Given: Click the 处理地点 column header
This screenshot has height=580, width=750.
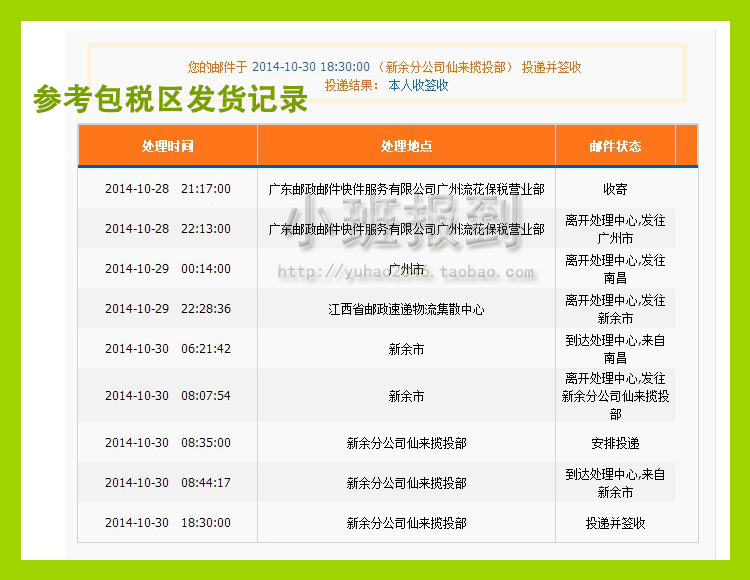Looking at the screenshot, I should tap(406, 146).
